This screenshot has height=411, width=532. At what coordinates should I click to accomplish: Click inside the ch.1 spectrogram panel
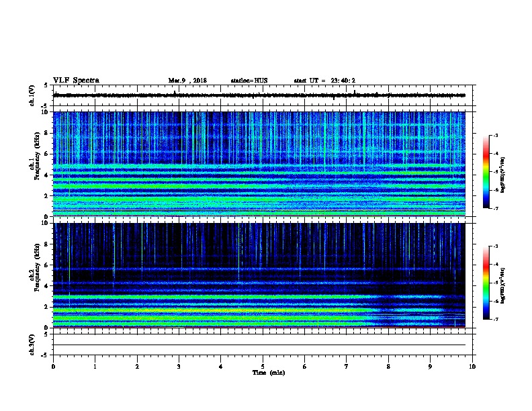click(259, 164)
